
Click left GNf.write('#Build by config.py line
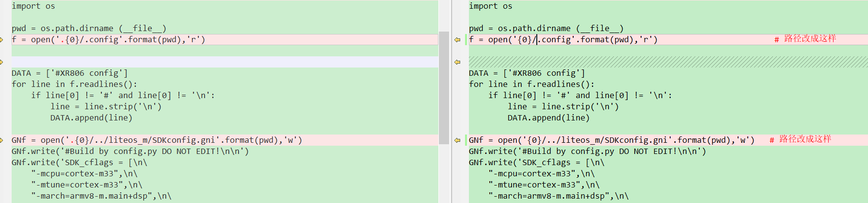[x=130, y=152]
